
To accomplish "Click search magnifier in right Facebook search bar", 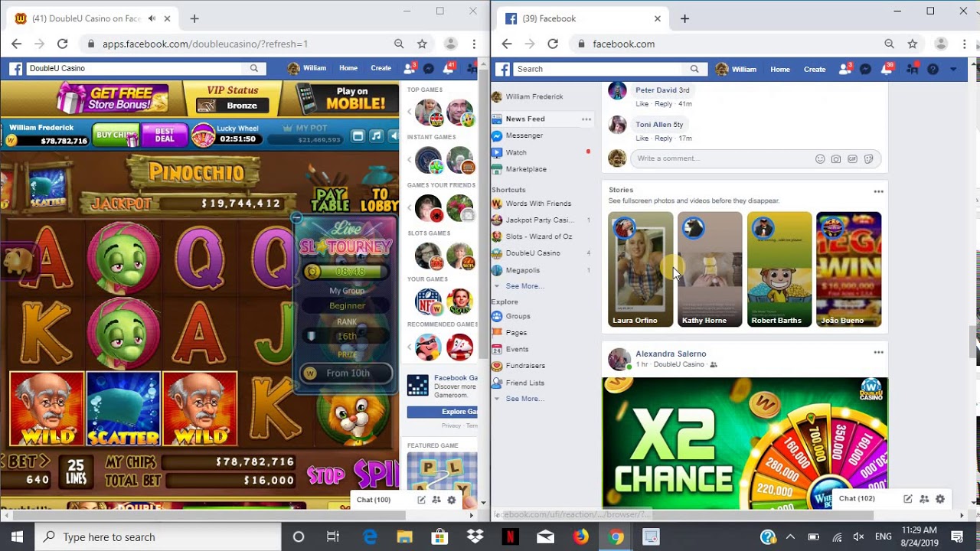I will click(x=694, y=69).
